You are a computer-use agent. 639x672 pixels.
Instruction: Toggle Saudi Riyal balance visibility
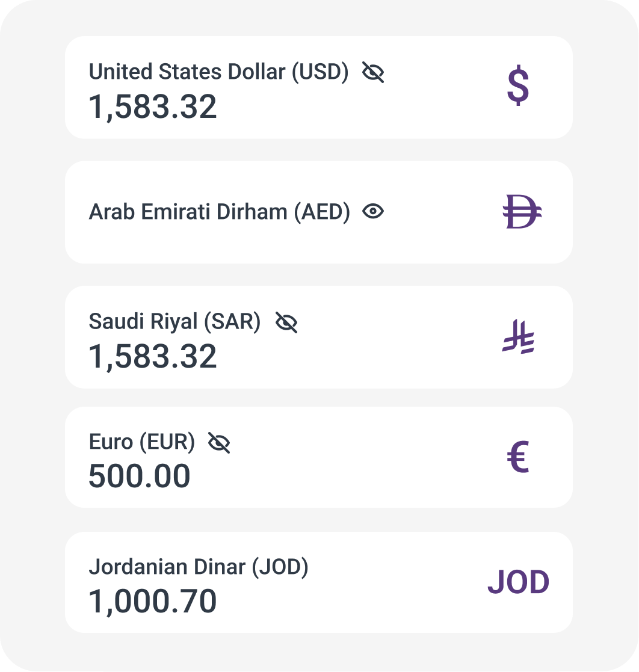(286, 323)
